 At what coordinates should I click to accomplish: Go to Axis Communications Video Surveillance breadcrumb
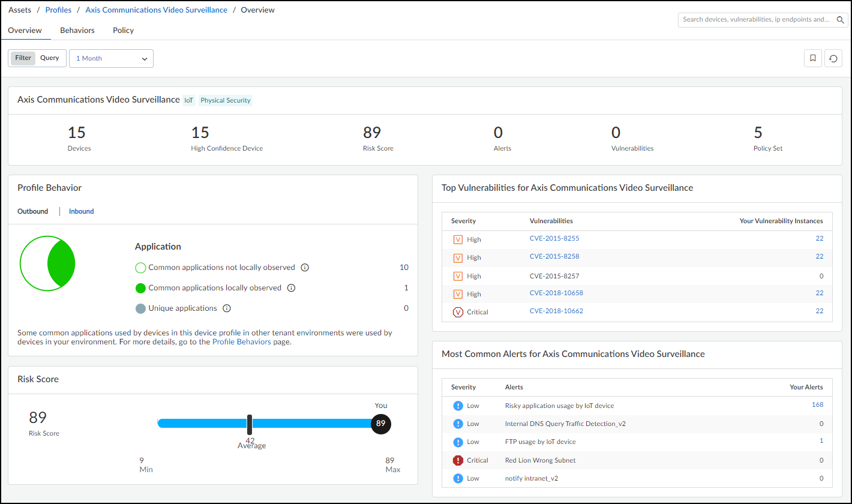point(157,10)
